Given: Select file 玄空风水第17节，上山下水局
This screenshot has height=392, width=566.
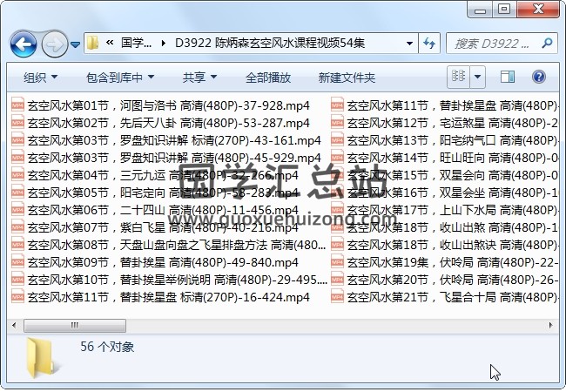Looking at the screenshot, I should tap(444, 210).
